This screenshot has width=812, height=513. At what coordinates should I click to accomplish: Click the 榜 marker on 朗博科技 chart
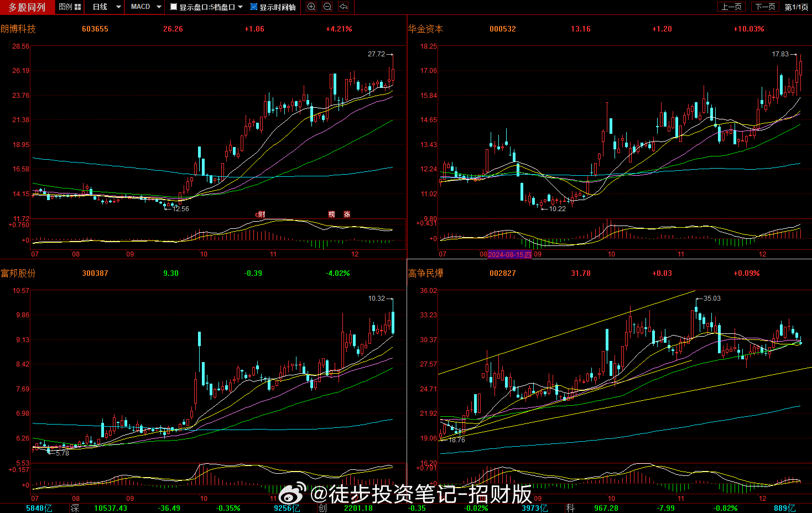click(332, 214)
